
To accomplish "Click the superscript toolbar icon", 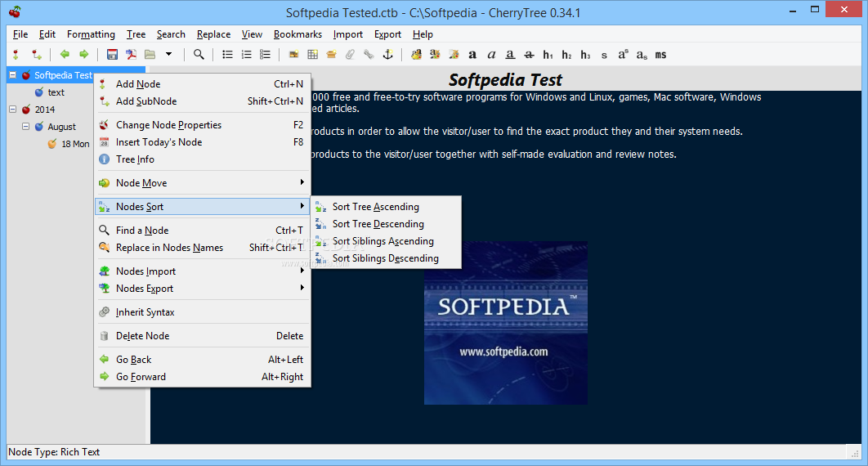I will point(624,54).
